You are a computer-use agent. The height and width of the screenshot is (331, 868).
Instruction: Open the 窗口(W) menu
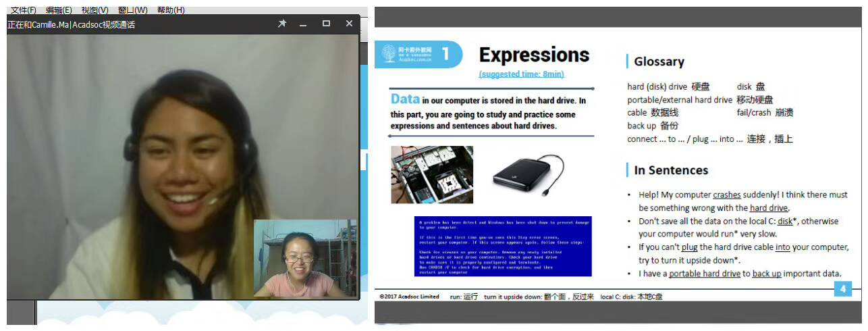tap(132, 10)
